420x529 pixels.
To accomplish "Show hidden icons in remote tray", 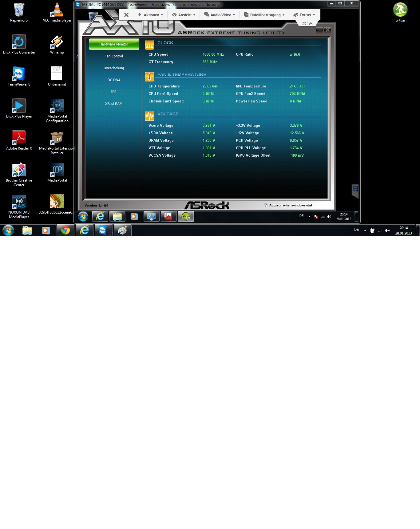I will (309, 217).
